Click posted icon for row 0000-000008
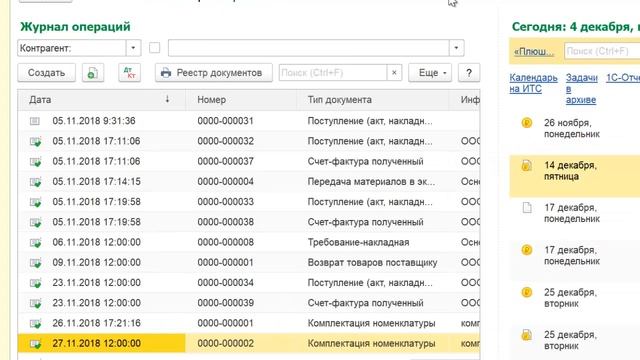This screenshot has width=640, height=360. tap(36, 243)
